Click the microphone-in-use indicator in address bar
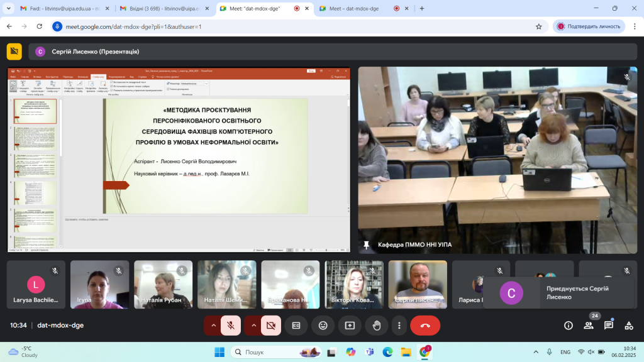The image size is (644, 362). click(x=57, y=26)
